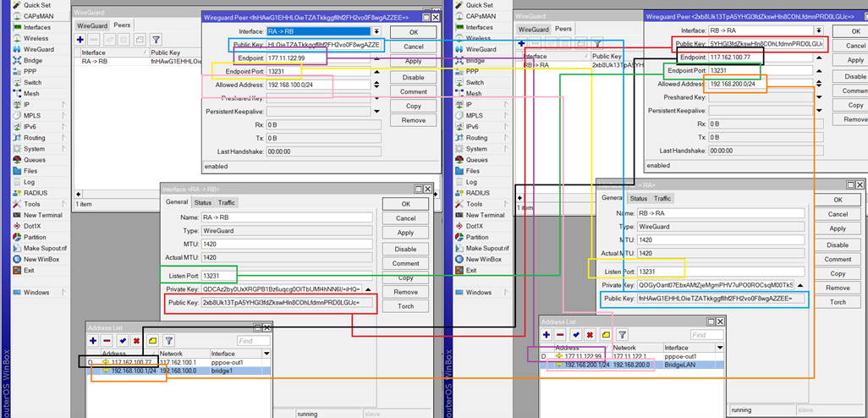Expand Routing submenu in left WinBox sidebar

63,138
